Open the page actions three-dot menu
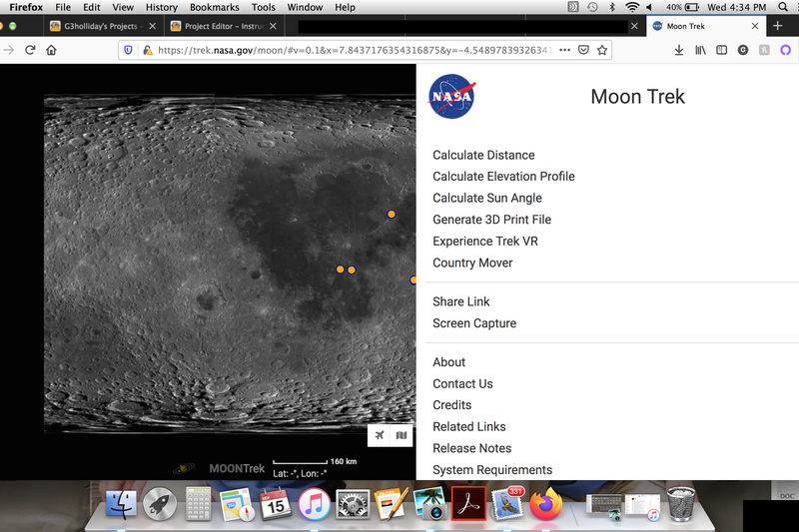799x532 pixels. tap(564, 50)
